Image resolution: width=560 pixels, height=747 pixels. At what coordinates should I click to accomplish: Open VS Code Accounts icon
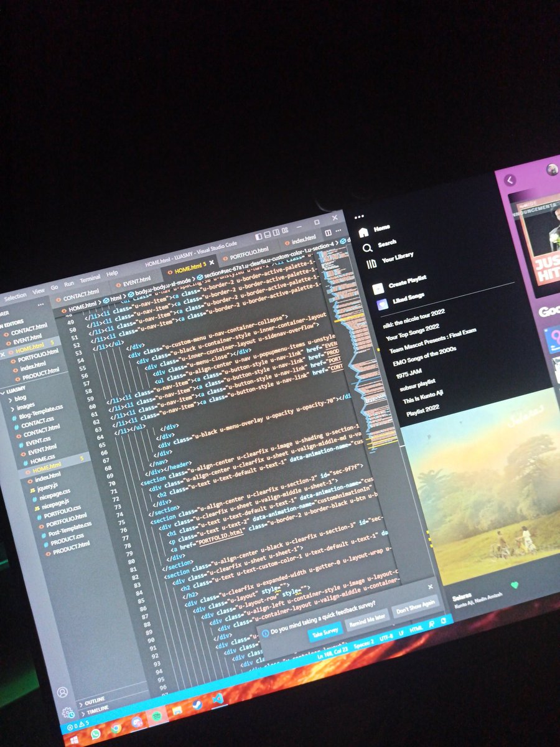(62, 692)
